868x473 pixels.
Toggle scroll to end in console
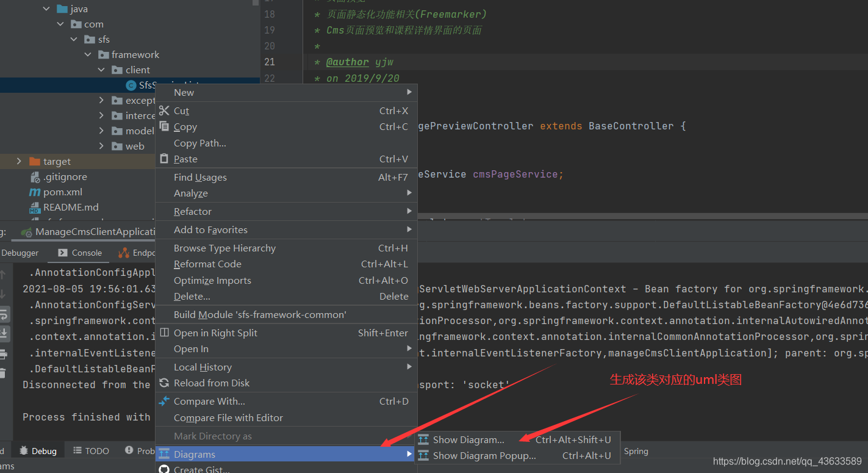[x=4, y=334]
